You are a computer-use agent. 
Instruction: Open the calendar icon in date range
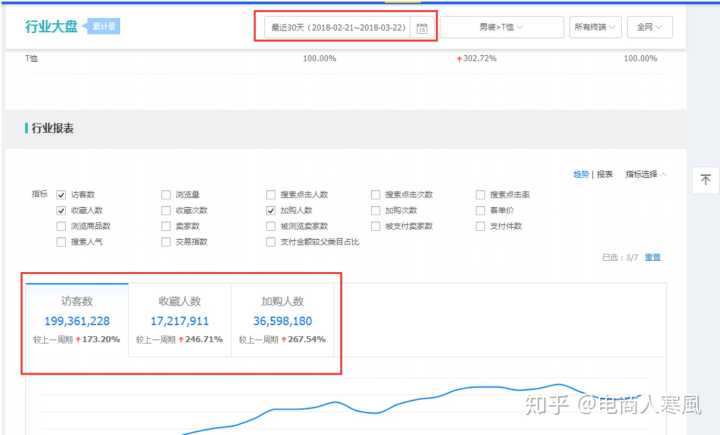click(x=422, y=27)
